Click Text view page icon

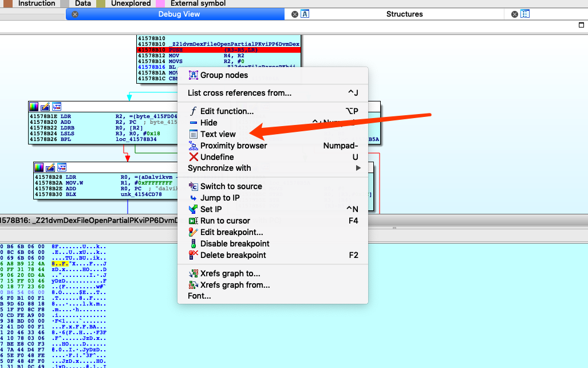pos(193,134)
